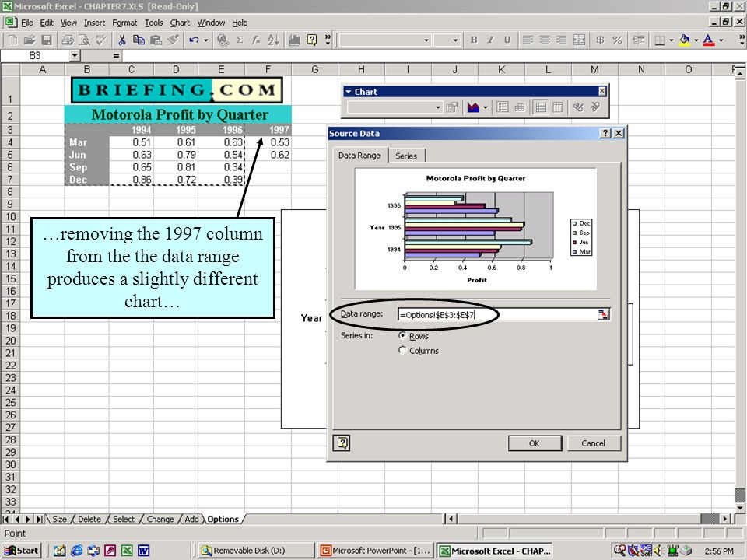Switch to Microsoft PowerPoint taskbar button
This screenshot has width=747, height=560.
[377, 551]
